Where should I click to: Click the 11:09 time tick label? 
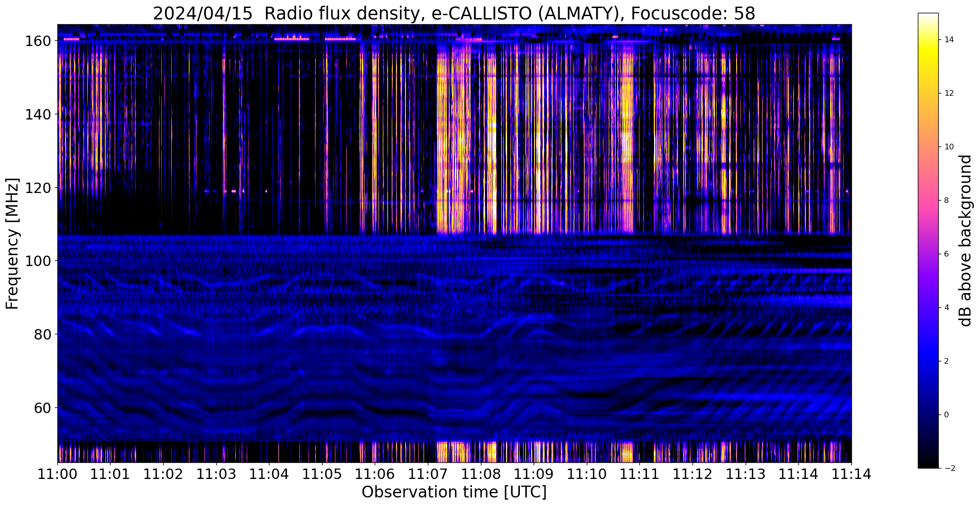tap(534, 474)
